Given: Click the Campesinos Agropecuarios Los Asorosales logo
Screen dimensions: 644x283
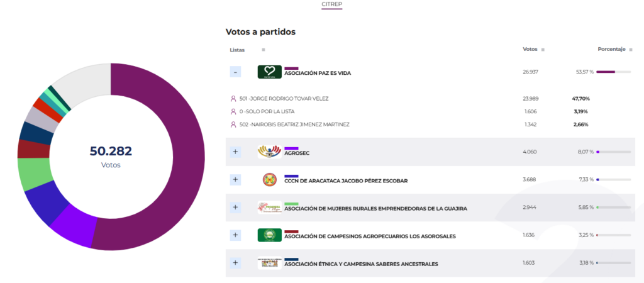Looking at the screenshot, I should pyautogui.click(x=269, y=235).
